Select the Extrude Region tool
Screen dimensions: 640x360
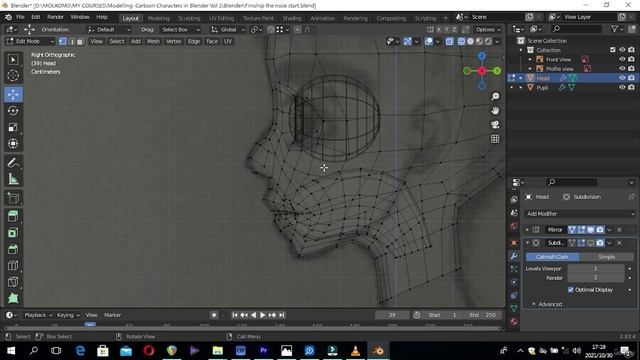[13, 216]
